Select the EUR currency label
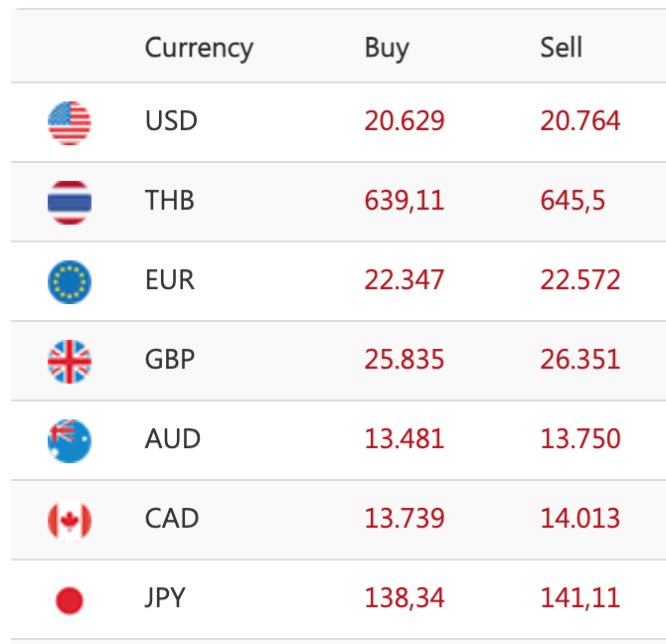This screenshot has height=644, width=666. [170, 280]
